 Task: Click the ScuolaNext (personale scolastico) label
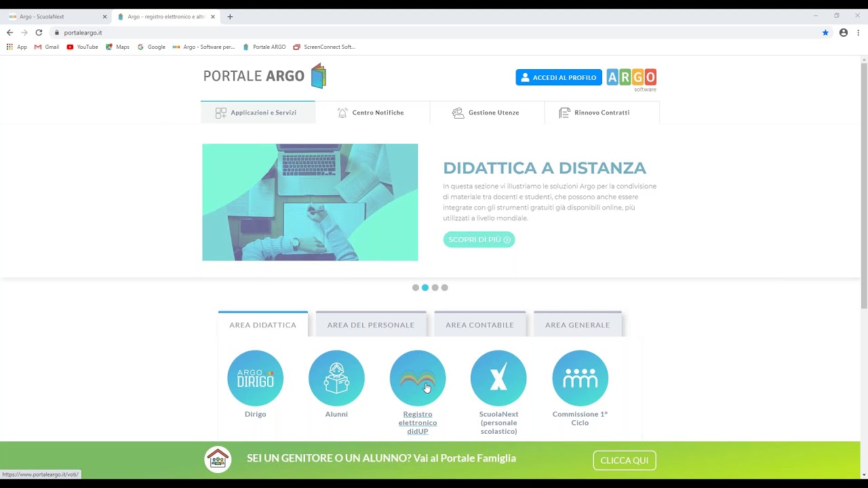tap(498, 422)
